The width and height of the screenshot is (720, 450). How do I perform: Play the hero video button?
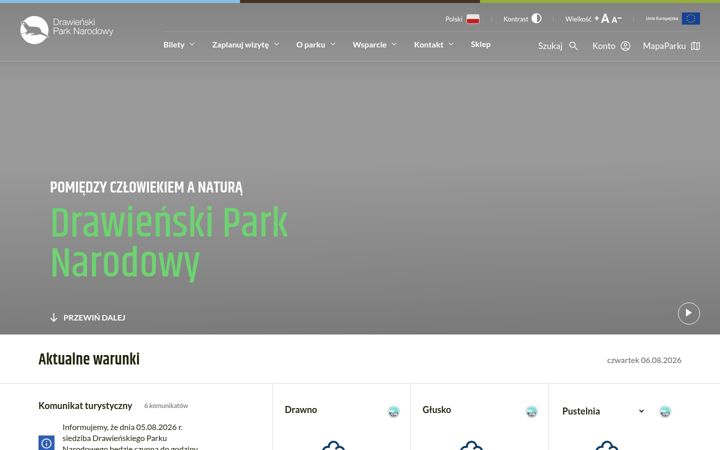(x=688, y=313)
